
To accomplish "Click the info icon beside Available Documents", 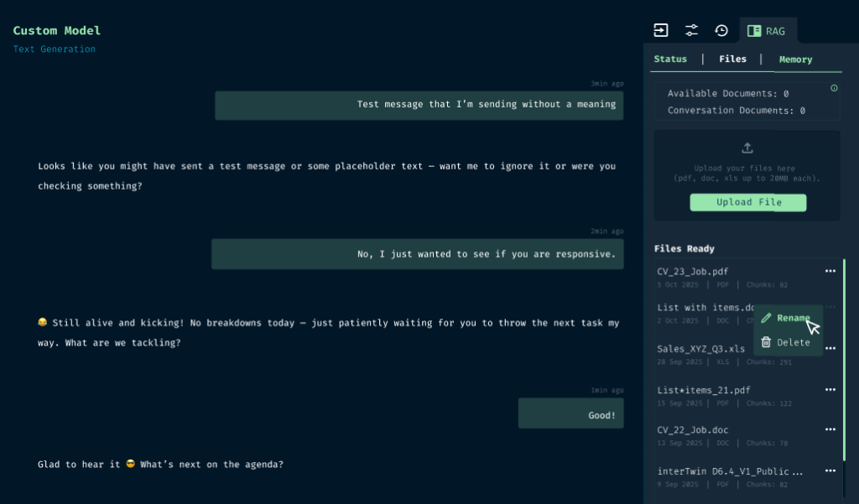I will [x=834, y=88].
